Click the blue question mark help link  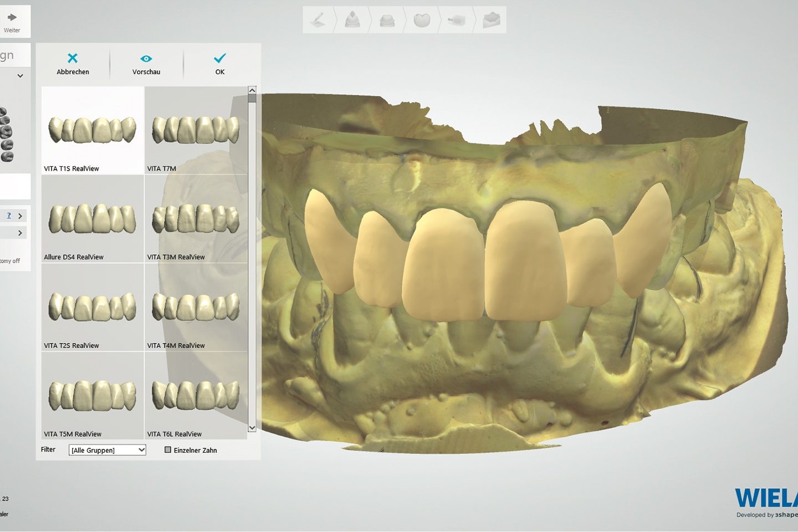click(x=9, y=216)
